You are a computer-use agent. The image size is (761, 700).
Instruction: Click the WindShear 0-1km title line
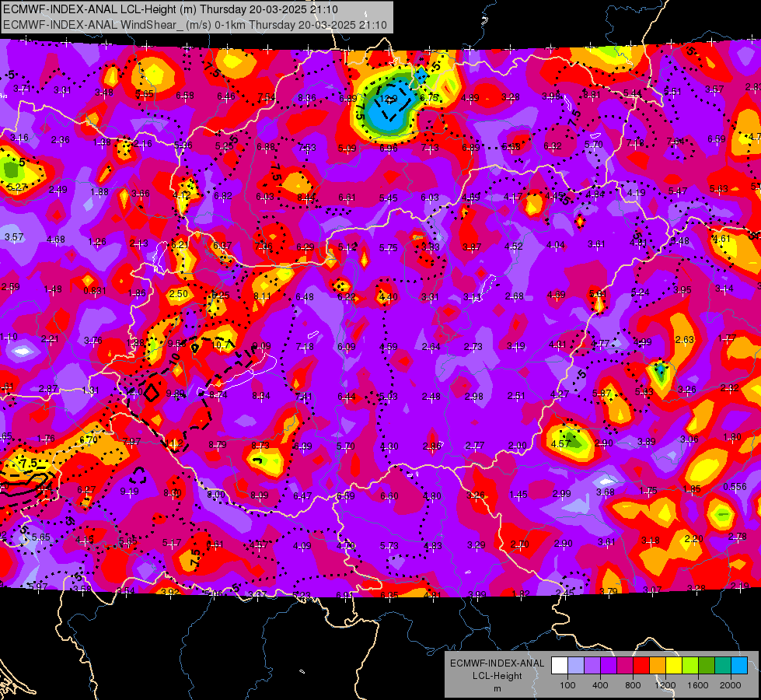pos(195,25)
